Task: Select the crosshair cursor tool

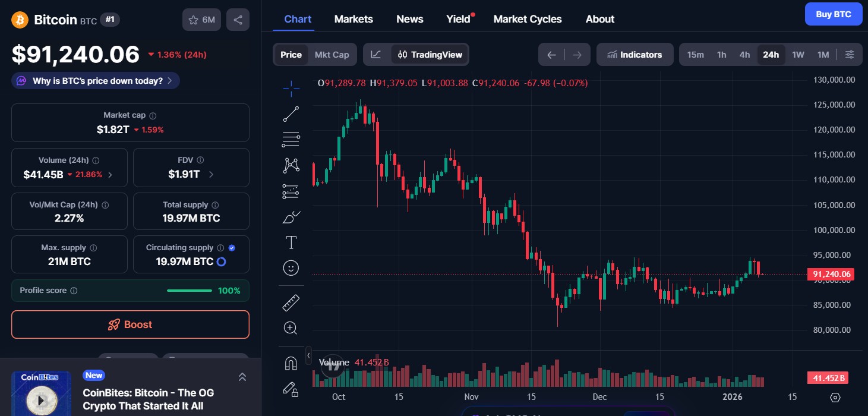Action: (291, 88)
